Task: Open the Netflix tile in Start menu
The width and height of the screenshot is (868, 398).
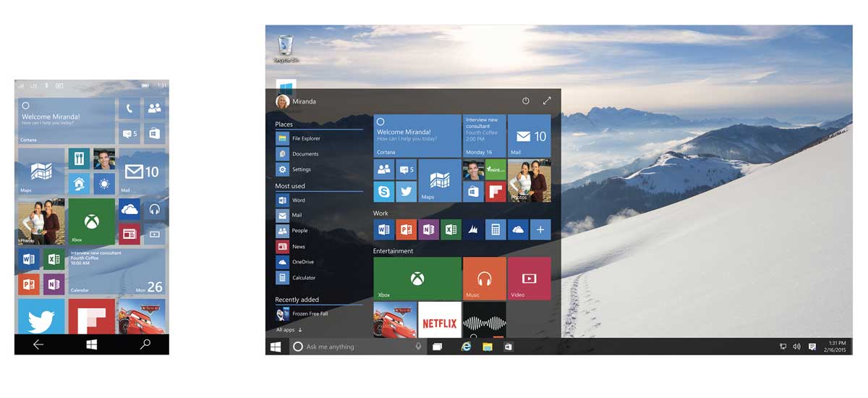Action: point(439,320)
